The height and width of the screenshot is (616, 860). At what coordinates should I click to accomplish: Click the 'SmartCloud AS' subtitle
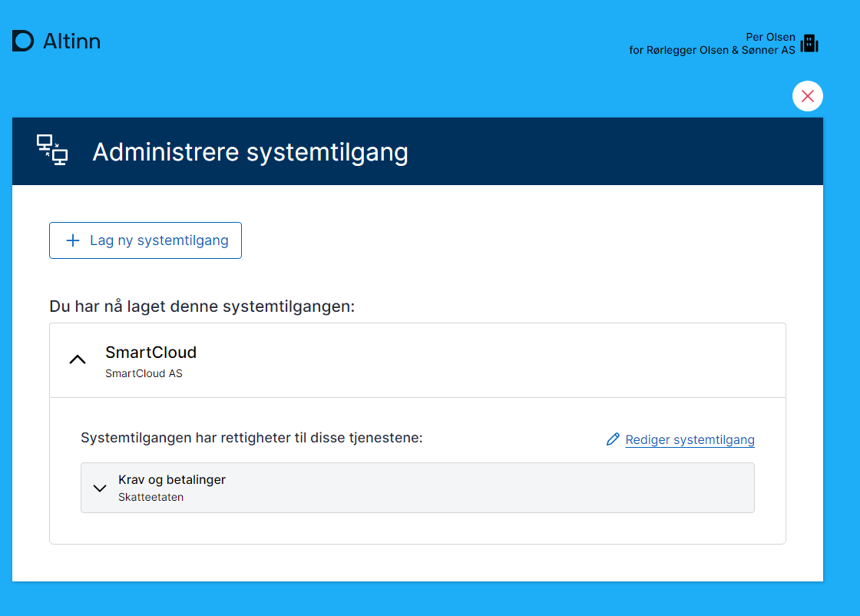point(144,373)
